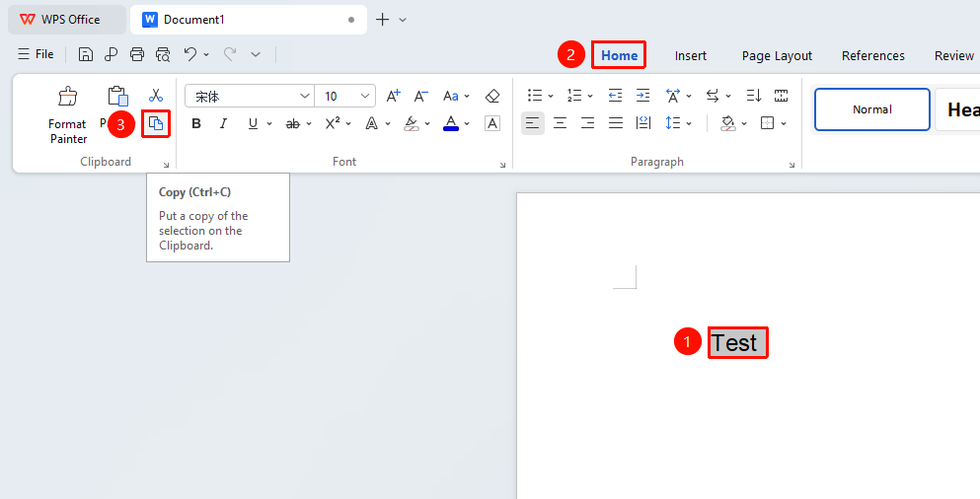Click the Paste clipboard icon
Viewport: 980px width, 499px height.
click(117, 97)
